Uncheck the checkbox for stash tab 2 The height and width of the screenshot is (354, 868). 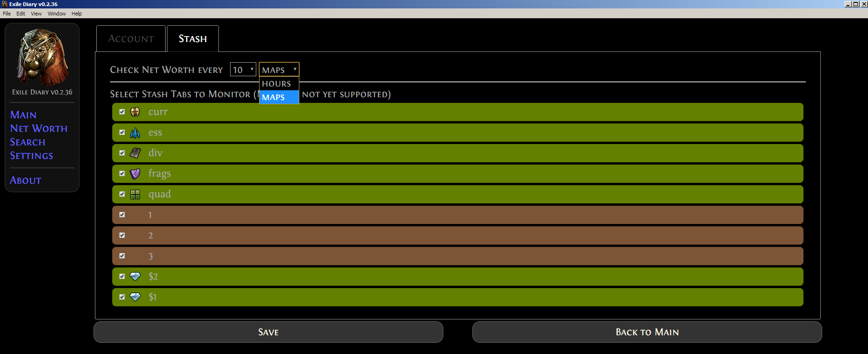pos(122,235)
